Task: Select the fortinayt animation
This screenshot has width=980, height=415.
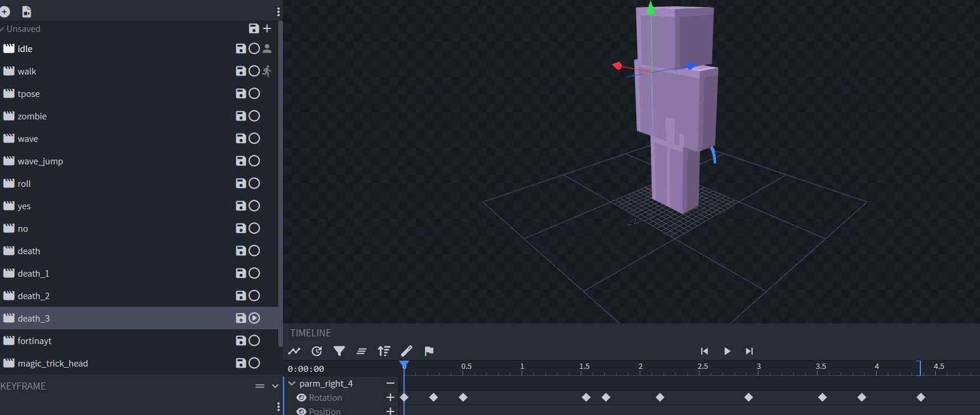Action: point(34,341)
